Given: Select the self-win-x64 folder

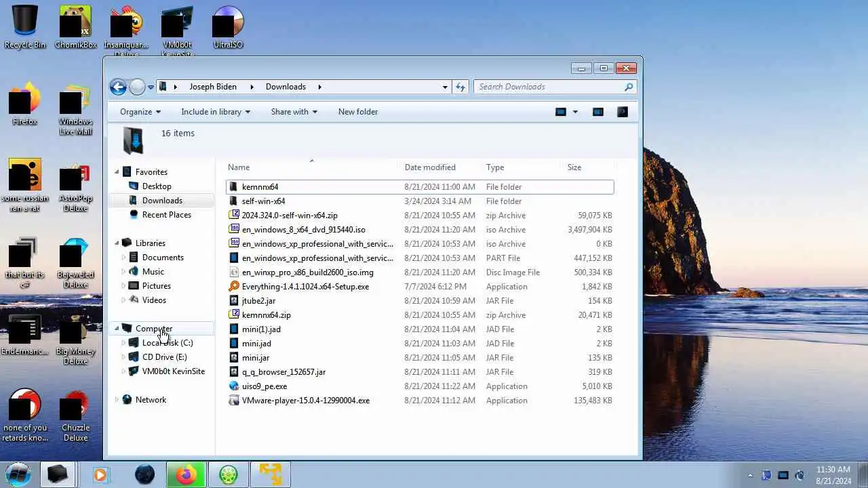Looking at the screenshot, I should click(263, 201).
